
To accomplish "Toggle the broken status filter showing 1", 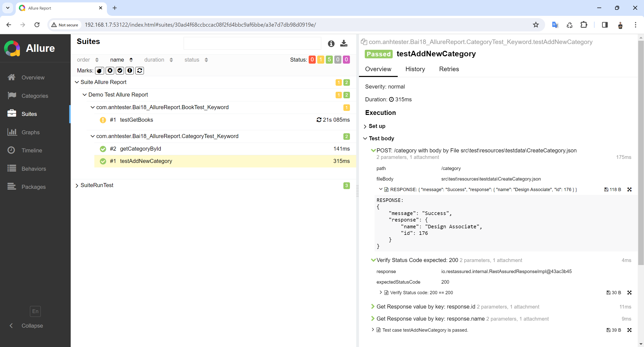I will click(x=321, y=60).
